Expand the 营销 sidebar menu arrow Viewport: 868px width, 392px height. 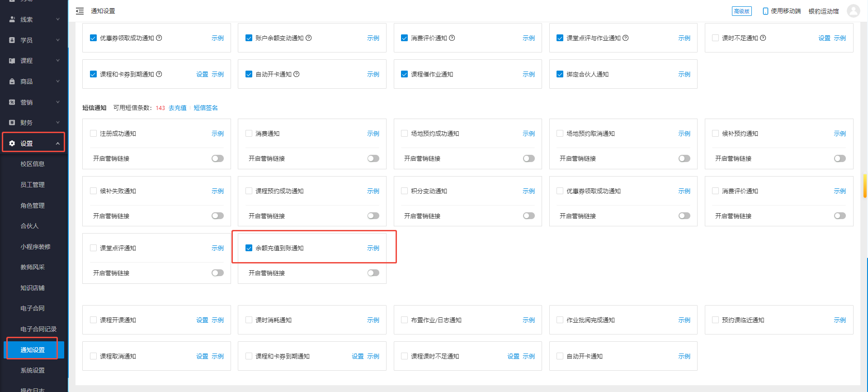(x=58, y=102)
